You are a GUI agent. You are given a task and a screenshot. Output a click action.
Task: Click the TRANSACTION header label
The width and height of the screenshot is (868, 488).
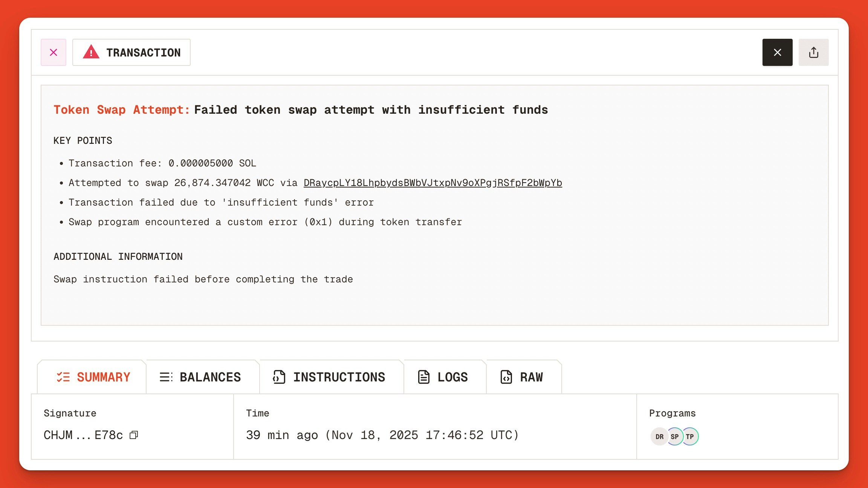[x=144, y=52]
